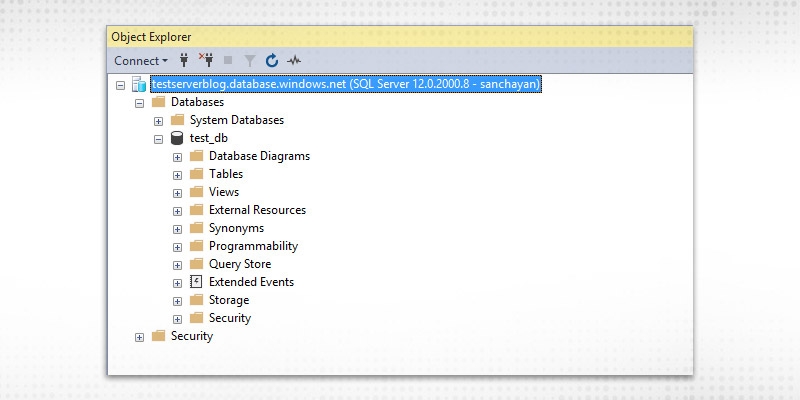Collapse the testserverblog server node
The image size is (800, 400).
[120, 85]
